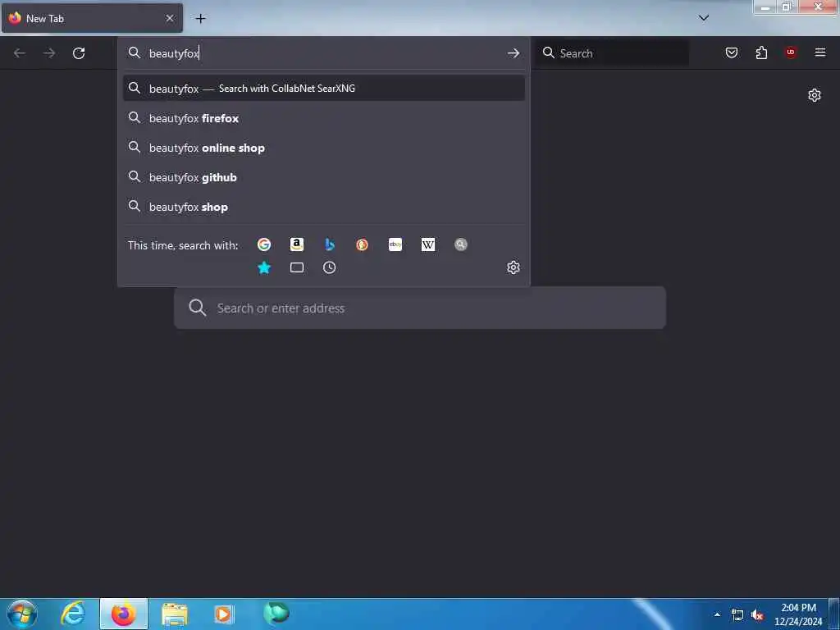
Task: Search this time with DuckDuckGo
Action: [362, 244]
